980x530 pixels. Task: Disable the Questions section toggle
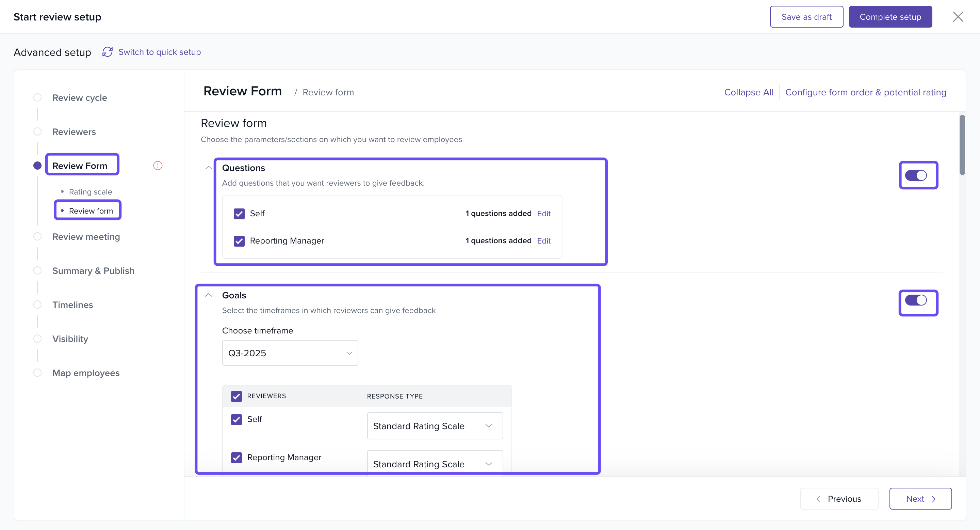pyautogui.click(x=916, y=175)
